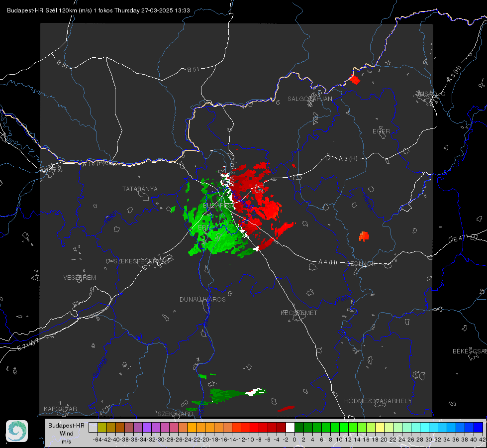Click the olive swatch at label -64
487x448 pixels.
[102, 427]
